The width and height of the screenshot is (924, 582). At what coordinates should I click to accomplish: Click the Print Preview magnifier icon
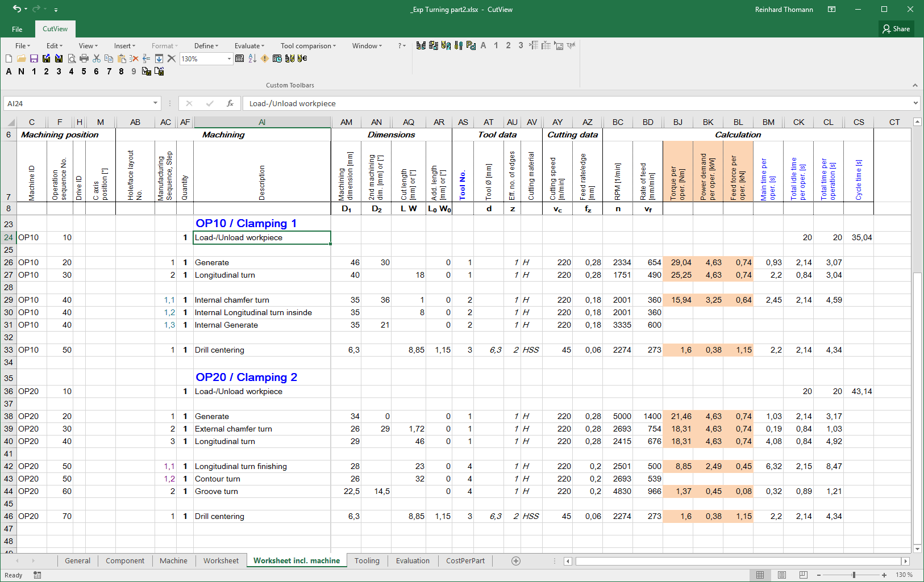point(72,58)
